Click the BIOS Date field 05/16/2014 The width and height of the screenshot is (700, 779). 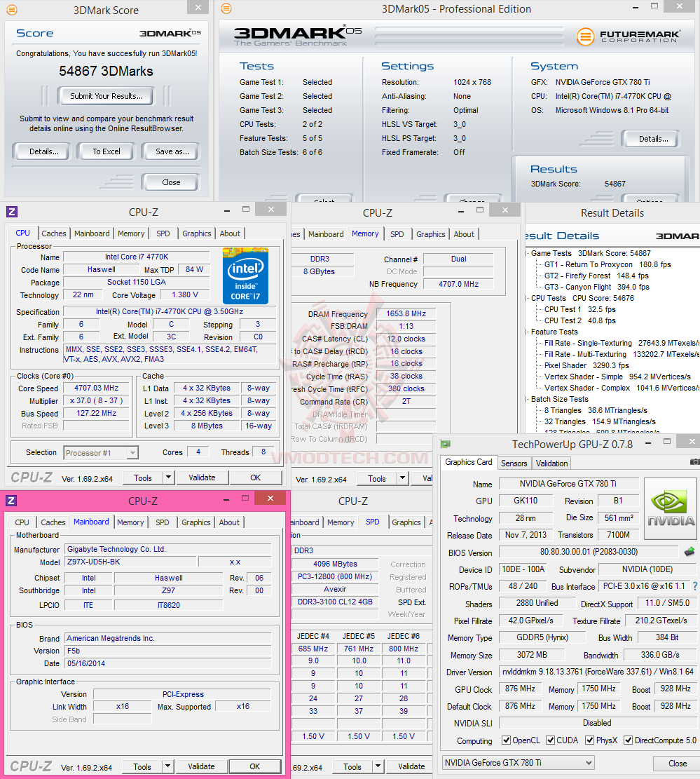click(167, 663)
